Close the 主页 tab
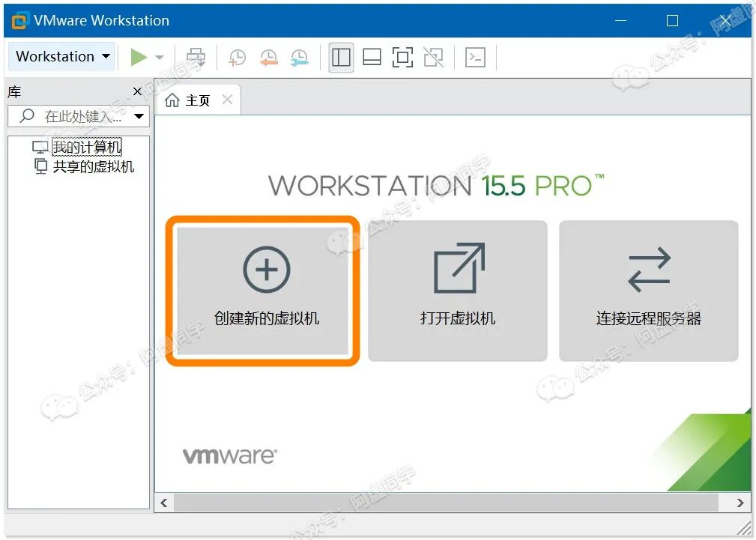The image size is (756, 540). tap(227, 100)
